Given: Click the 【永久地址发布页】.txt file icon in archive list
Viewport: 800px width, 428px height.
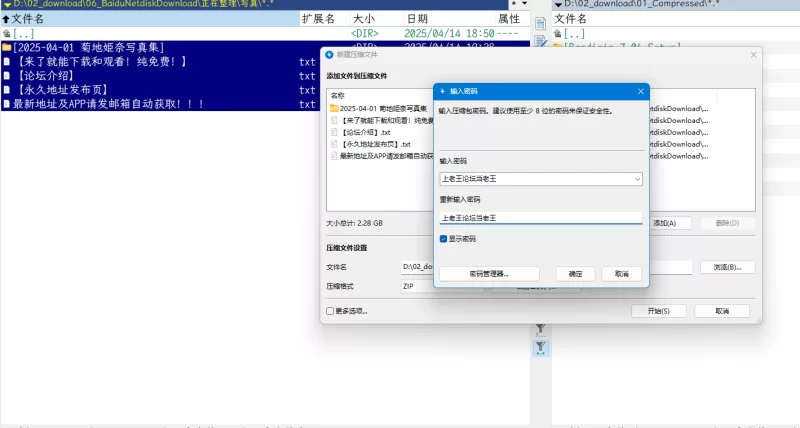Looking at the screenshot, I should point(335,144).
